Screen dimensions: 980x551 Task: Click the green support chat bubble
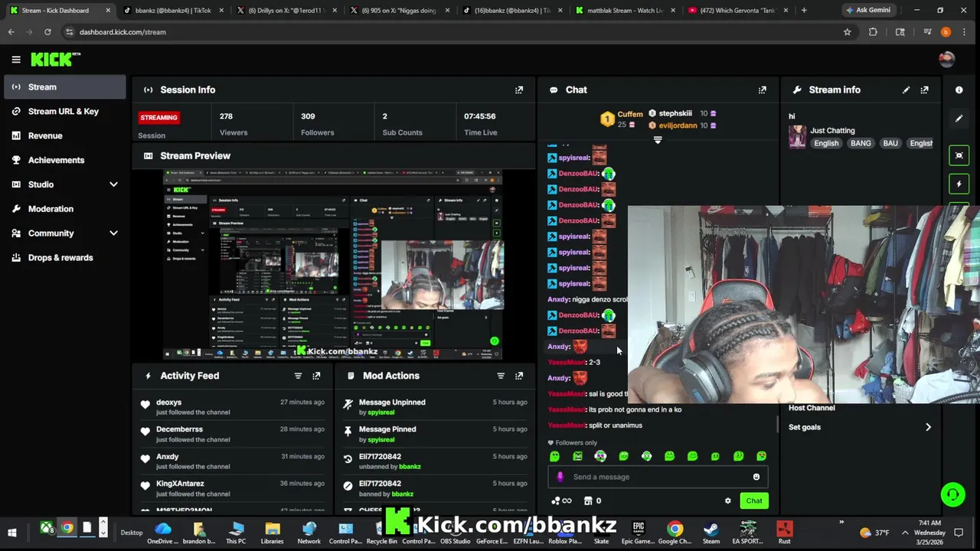click(952, 494)
